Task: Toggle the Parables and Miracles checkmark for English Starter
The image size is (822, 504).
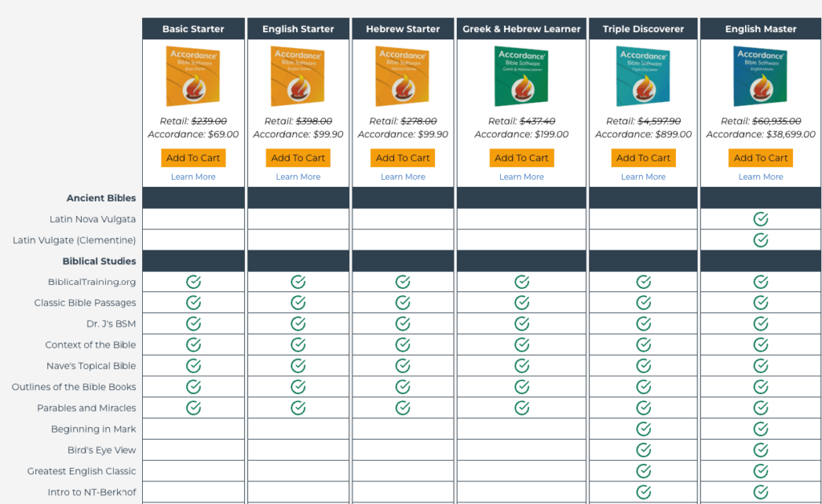Action: tap(298, 408)
